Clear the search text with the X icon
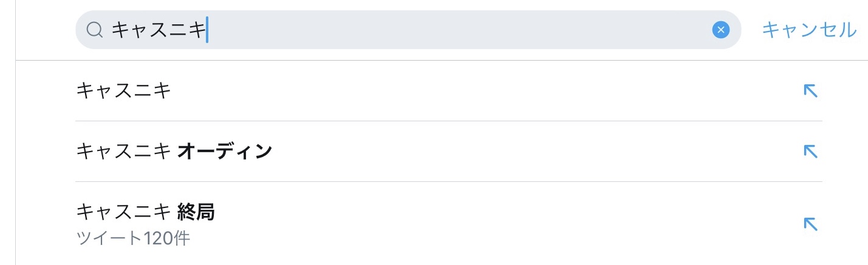The height and width of the screenshot is (265, 868). coord(720,30)
